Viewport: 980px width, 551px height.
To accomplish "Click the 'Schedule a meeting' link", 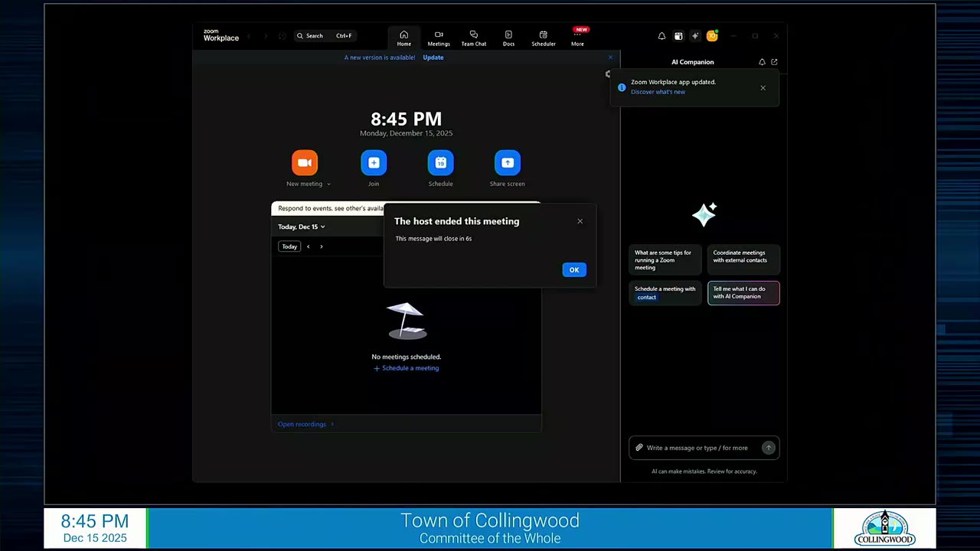I will pos(406,368).
